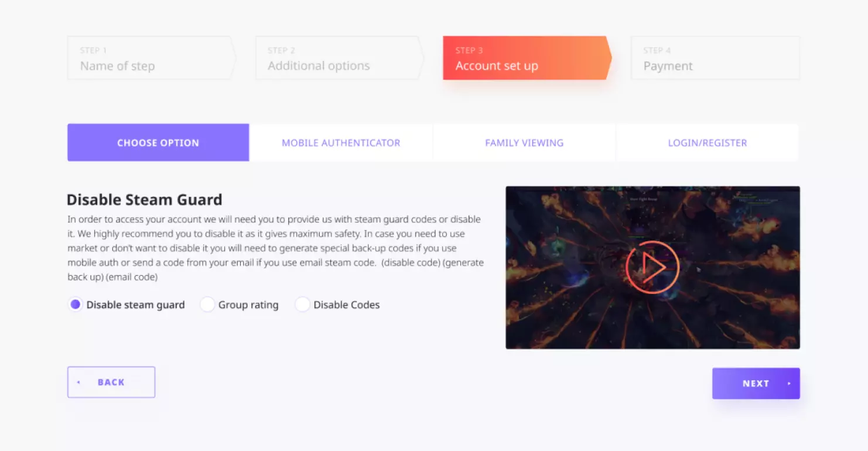Open the Family Viewing tab
The width and height of the screenshot is (868, 451).
click(524, 143)
